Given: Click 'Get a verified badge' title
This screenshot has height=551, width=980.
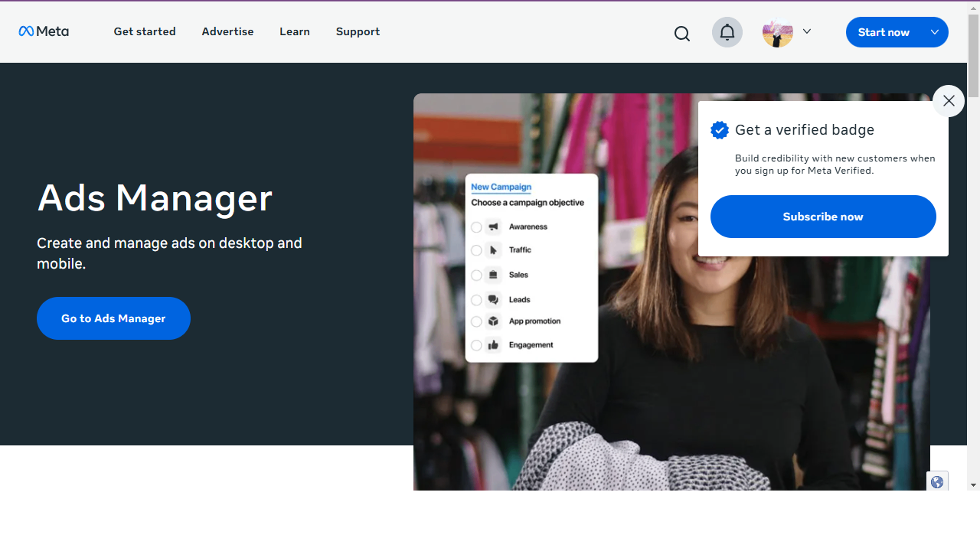Looking at the screenshot, I should [805, 130].
